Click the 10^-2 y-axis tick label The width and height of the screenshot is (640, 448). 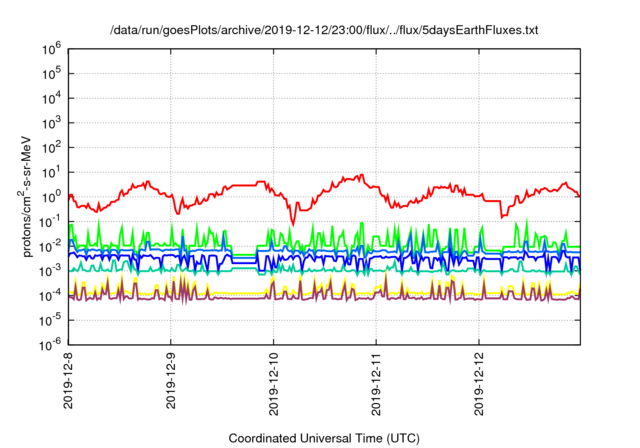click(50, 246)
